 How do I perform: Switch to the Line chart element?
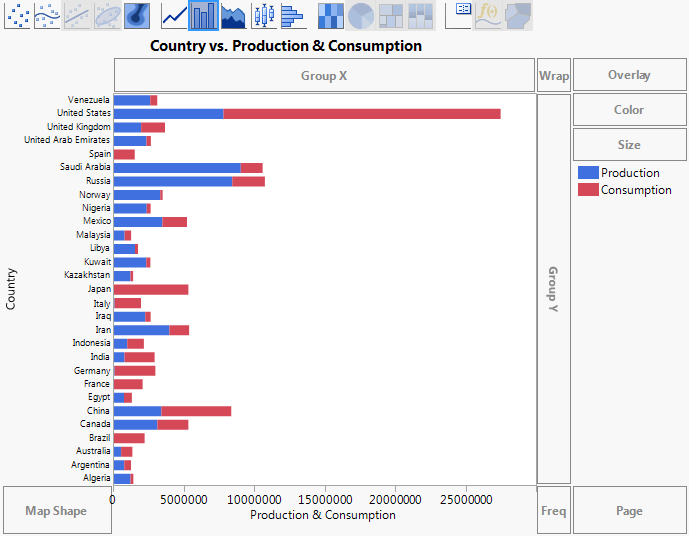coord(174,15)
